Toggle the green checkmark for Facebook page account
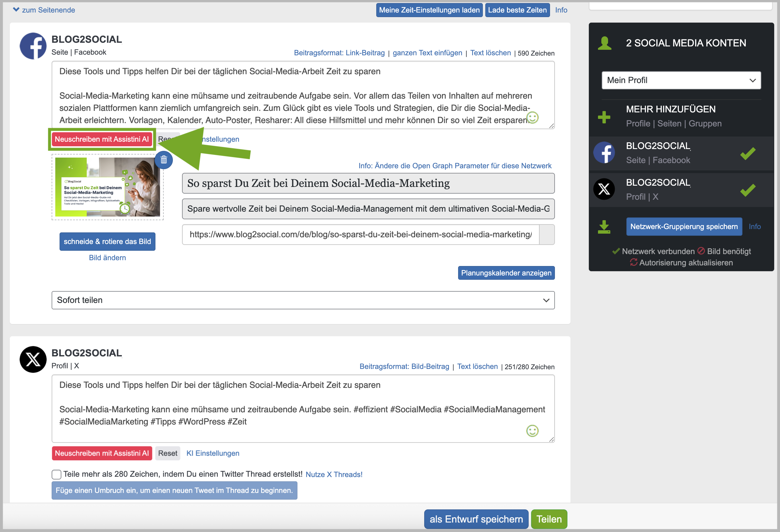Viewport: 780px width, 532px height. (747, 153)
